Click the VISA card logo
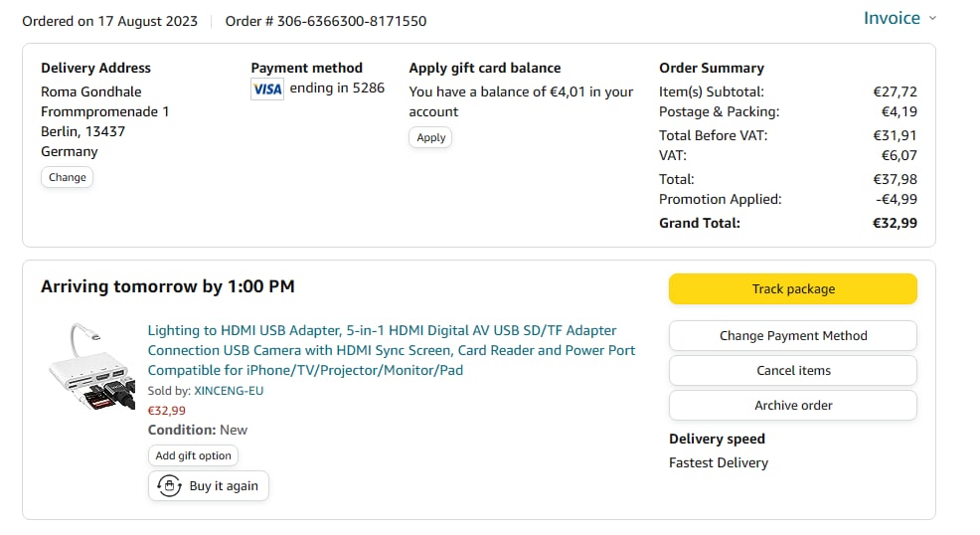Image resolution: width=980 pixels, height=535 pixels. (x=267, y=89)
